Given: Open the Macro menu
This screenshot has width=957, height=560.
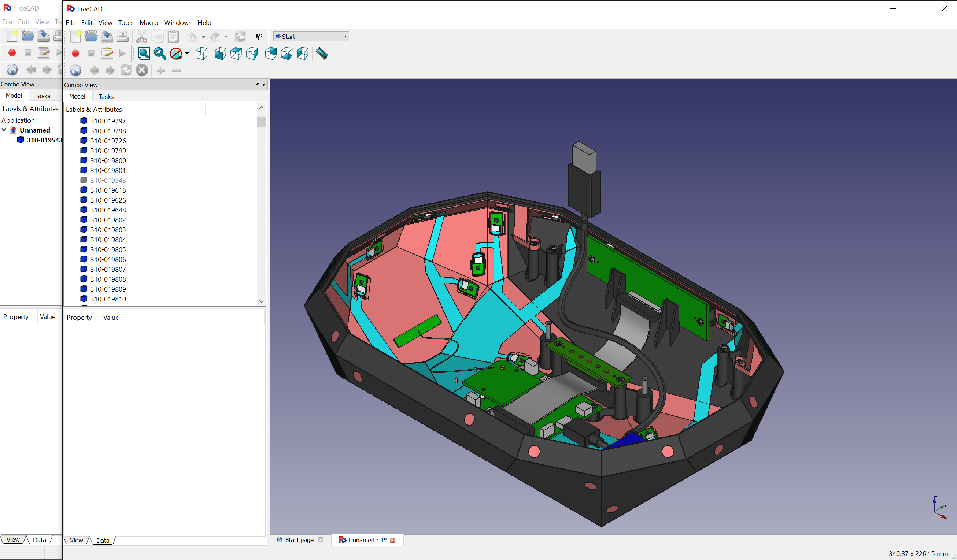Looking at the screenshot, I should coord(149,22).
